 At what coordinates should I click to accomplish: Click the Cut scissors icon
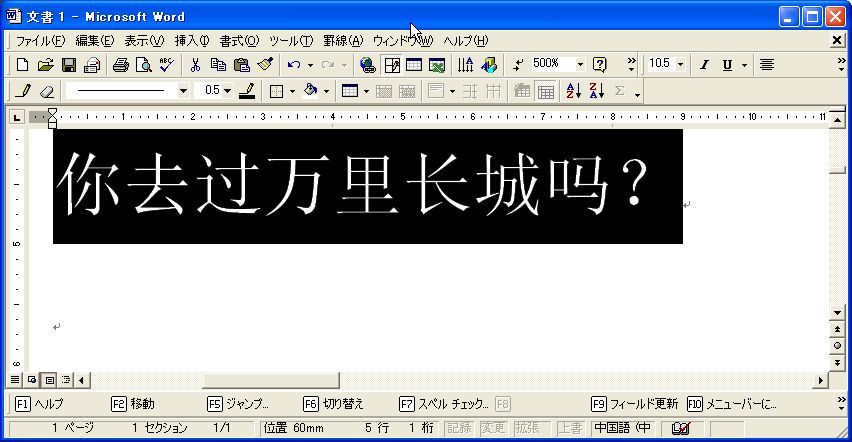[195, 65]
